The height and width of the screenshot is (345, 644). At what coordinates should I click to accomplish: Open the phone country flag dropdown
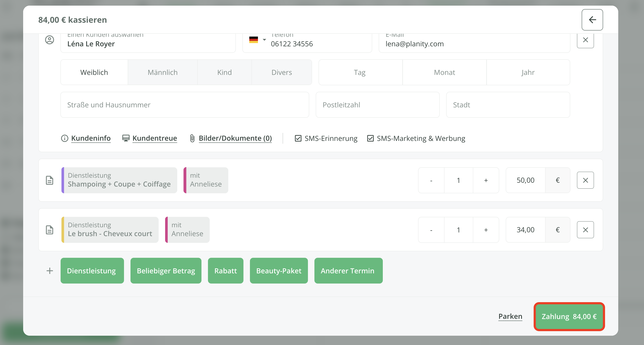coord(258,40)
